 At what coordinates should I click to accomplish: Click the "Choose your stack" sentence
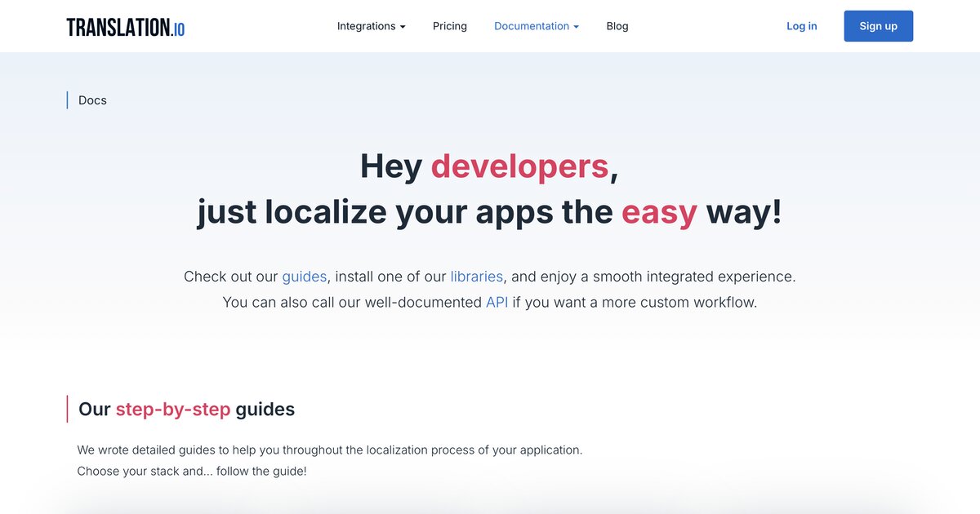tap(193, 471)
